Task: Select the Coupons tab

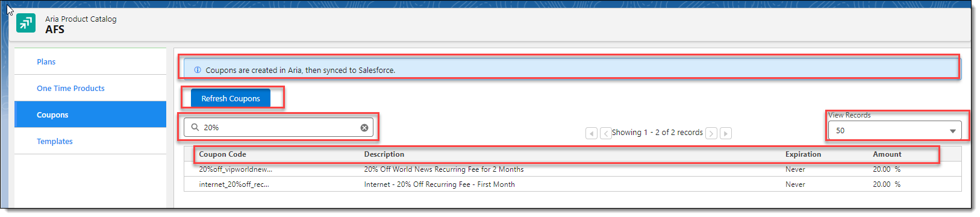Action: click(x=90, y=115)
